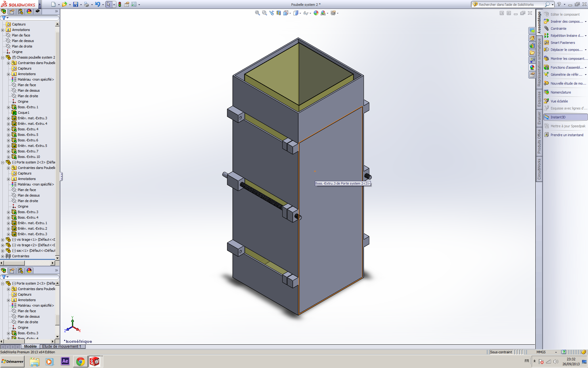This screenshot has height=368, width=588.
Task: Open the SolidWorks Resources house icon
Action: click(532, 38)
